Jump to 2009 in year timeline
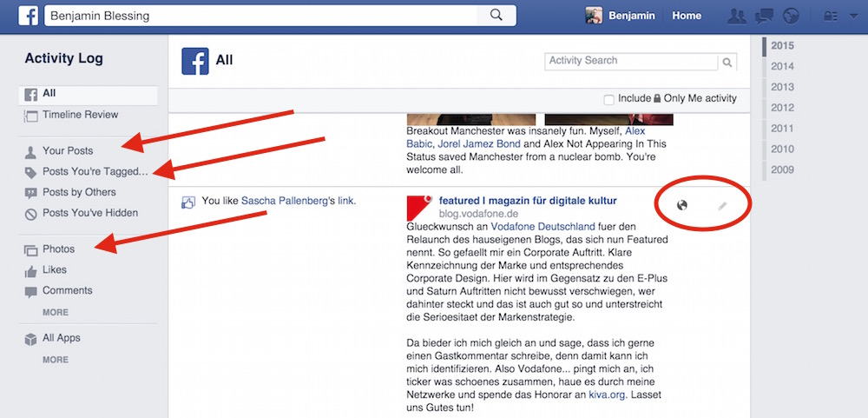The height and width of the screenshot is (418, 868). [x=782, y=169]
